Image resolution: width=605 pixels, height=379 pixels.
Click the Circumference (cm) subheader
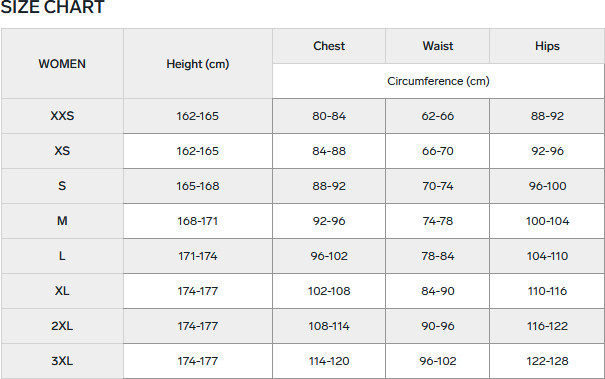(x=438, y=81)
